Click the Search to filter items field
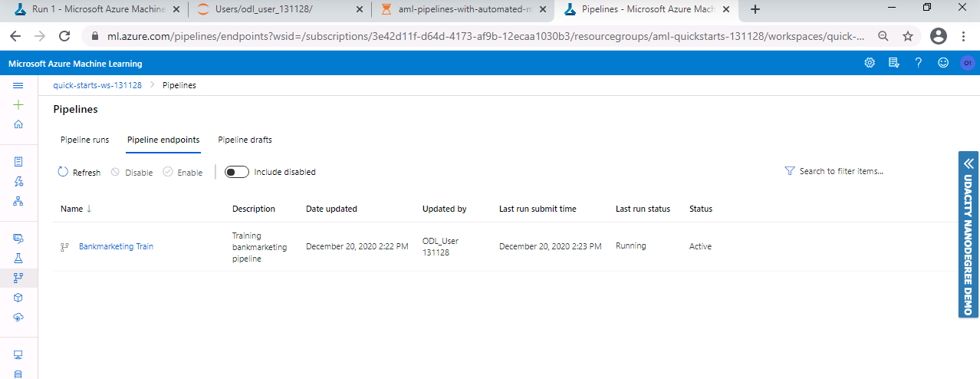Screen dimensions: 980x379 (840, 171)
